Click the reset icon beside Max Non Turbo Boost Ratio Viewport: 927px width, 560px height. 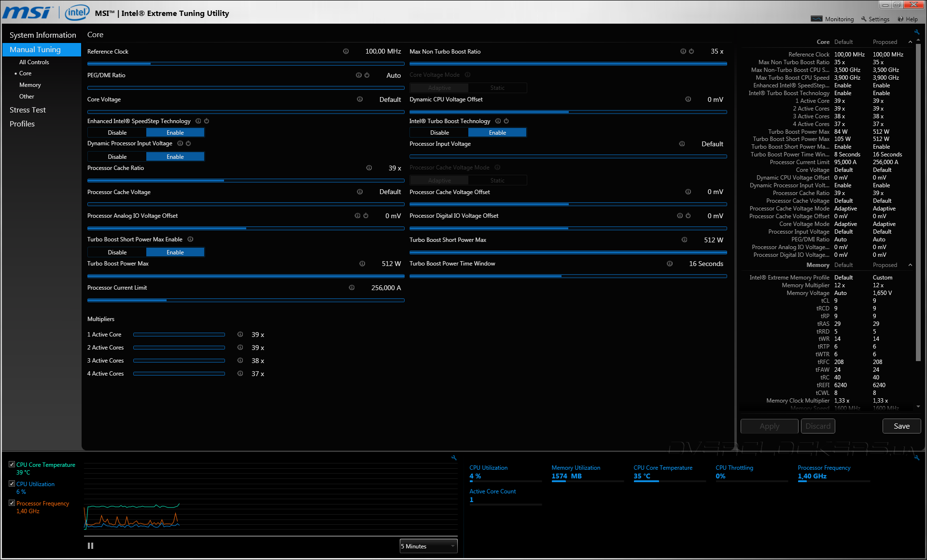(691, 51)
